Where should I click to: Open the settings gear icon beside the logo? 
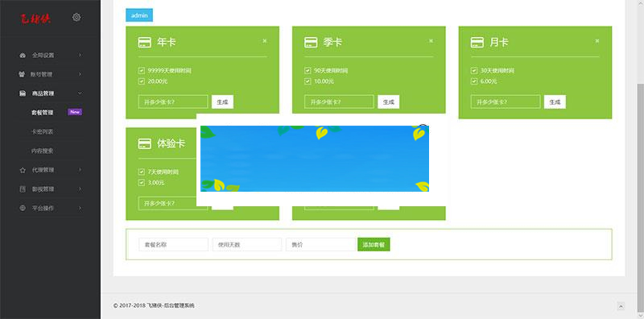(x=76, y=17)
